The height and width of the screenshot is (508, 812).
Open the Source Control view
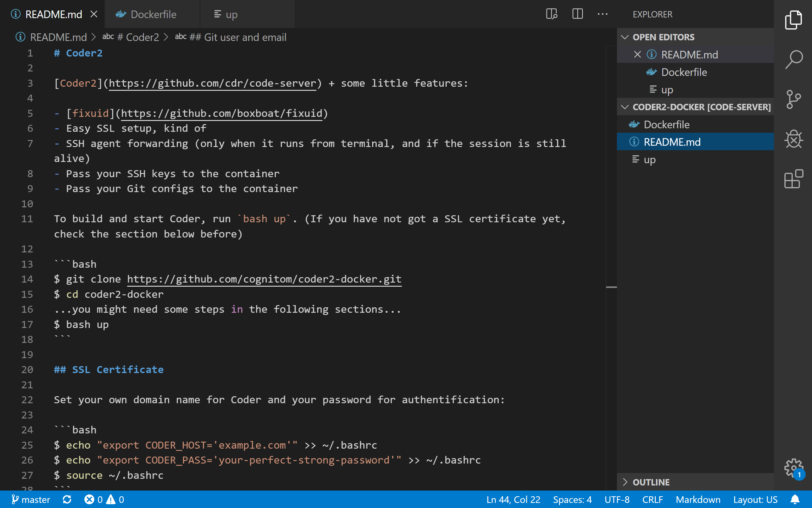click(793, 99)
